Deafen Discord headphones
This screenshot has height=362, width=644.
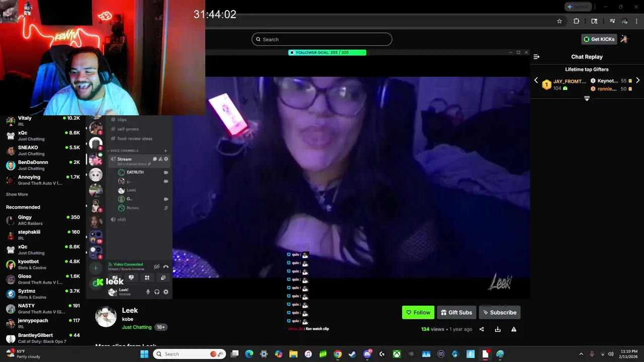click(157, 292)
